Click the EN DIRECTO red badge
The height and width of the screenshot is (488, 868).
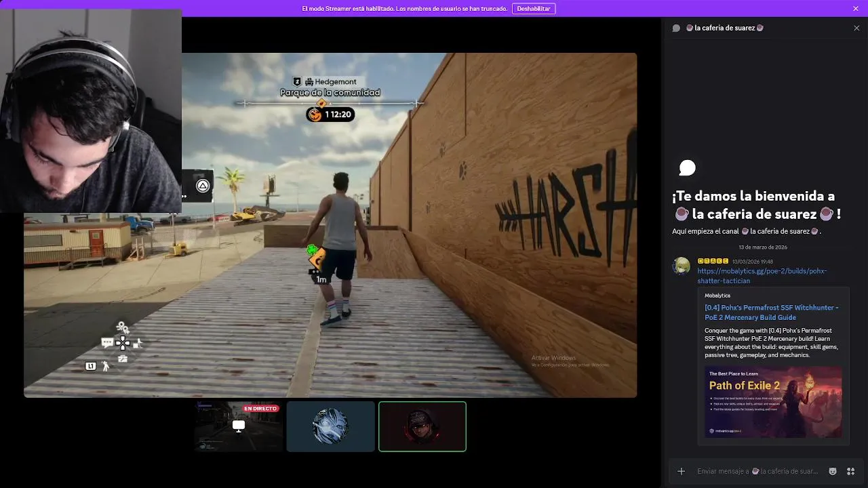click(x=261, y=409)
